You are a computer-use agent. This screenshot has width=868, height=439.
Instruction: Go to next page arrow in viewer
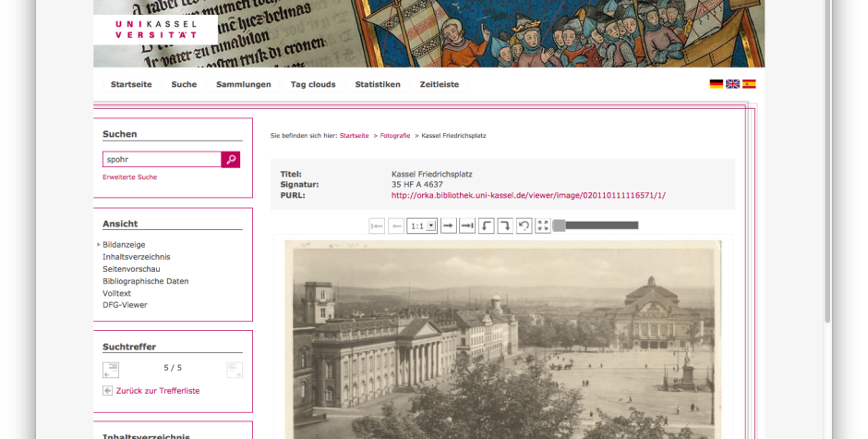[x=449, y=226]
